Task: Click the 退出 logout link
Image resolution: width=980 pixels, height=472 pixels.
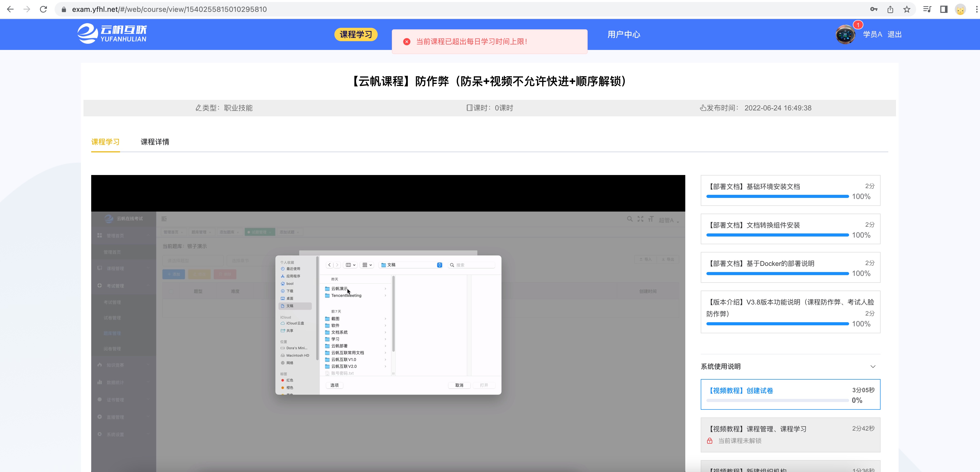Action: (894, 34)
